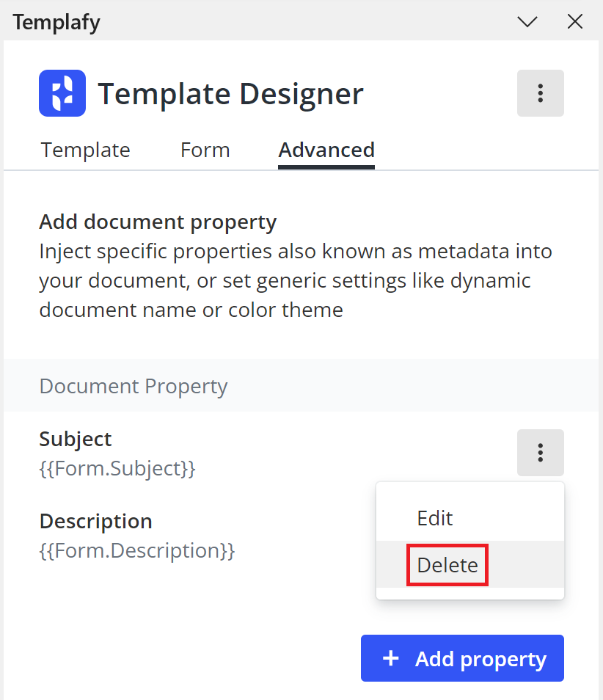Click the Add document property heading
The height and width of the screenshot is (700, 603).
[158, 222]
